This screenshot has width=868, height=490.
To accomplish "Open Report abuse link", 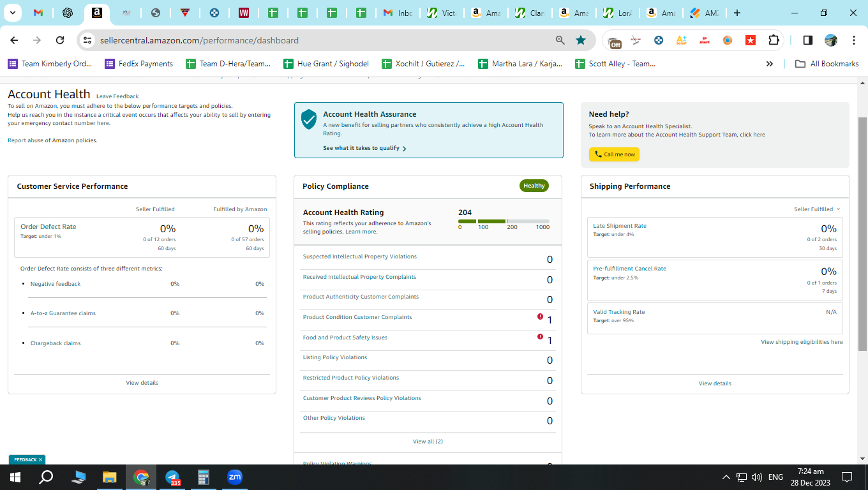I will pyautogui.click(x=26, y=140).
